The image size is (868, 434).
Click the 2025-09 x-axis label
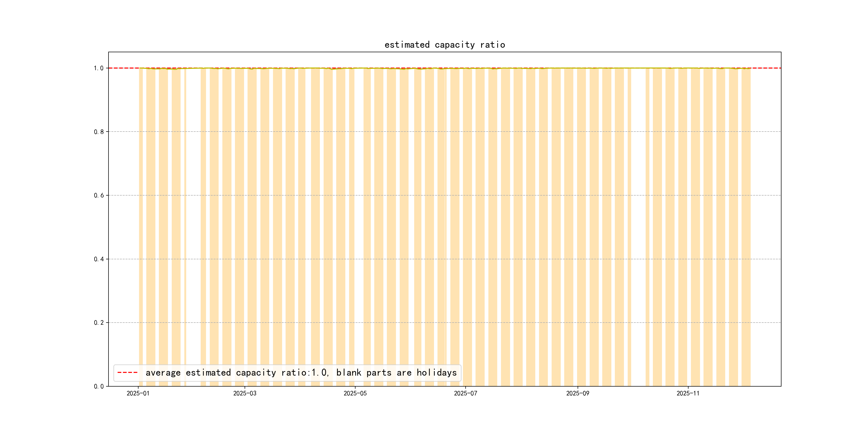coord(578,394)
